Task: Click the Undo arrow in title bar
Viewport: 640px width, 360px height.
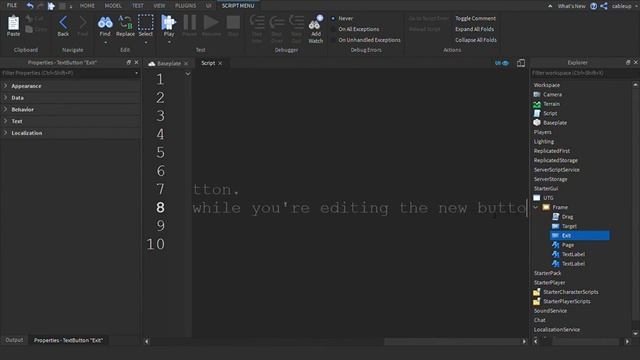Action: click(x=30, y=6)
